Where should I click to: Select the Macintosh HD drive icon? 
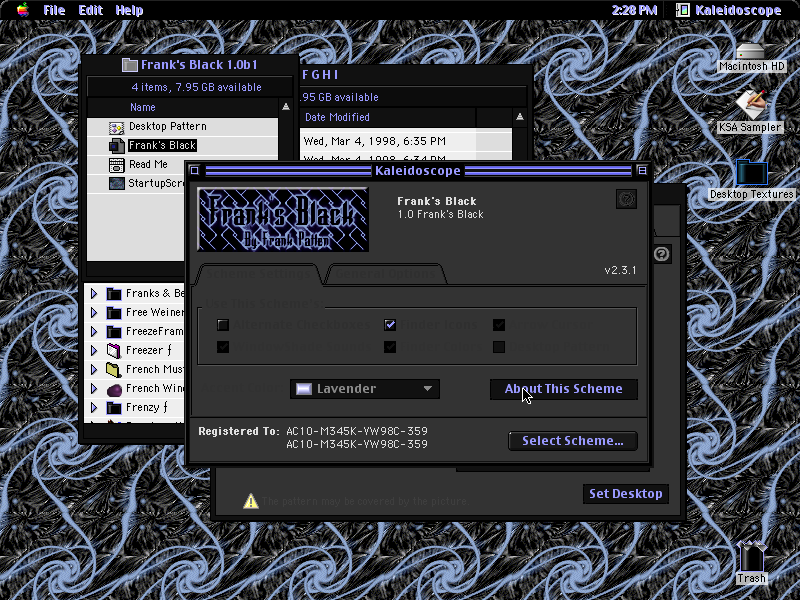(751, 51)
